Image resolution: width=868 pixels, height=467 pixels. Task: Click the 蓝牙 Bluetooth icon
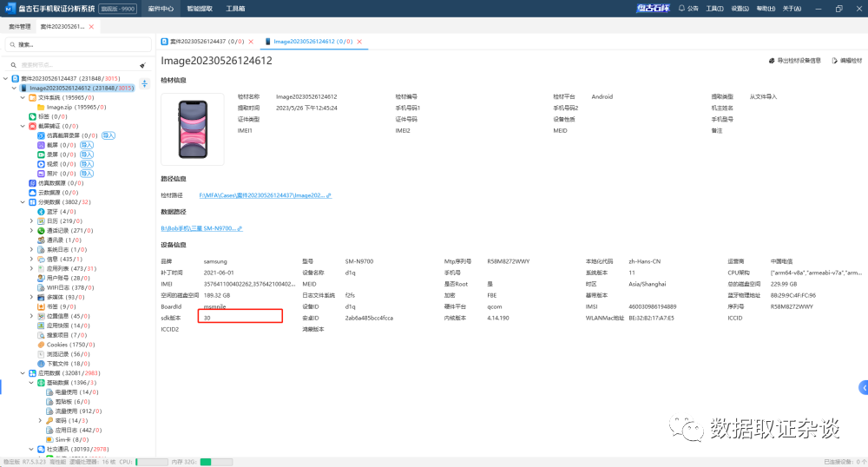[41, 212]
